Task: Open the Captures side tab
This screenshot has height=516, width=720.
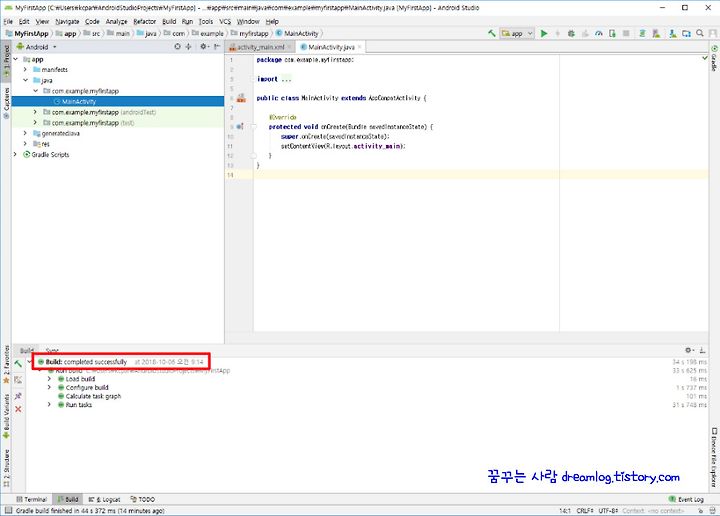Action: coord(6,103)
